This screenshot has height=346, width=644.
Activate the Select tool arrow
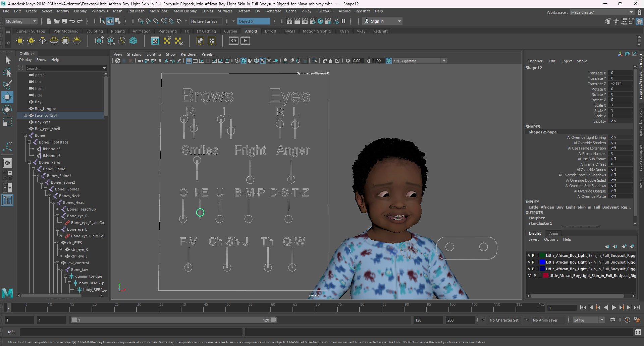7,60
